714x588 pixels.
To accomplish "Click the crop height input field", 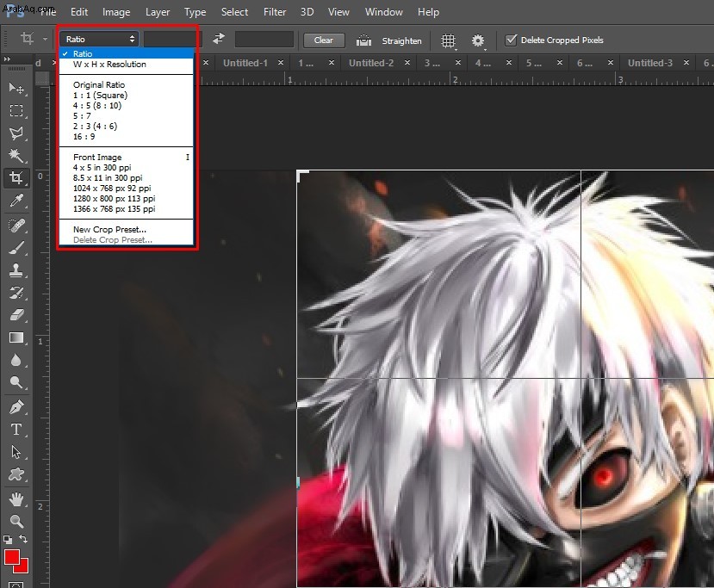I will coord(264,39).
